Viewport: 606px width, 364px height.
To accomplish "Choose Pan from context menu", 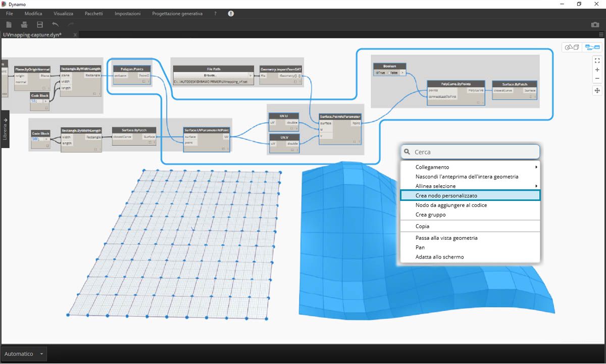I will click(470, 247).
